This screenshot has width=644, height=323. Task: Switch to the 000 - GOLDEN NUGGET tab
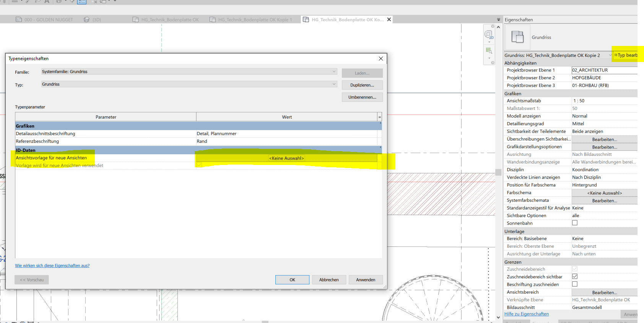point(44,20)
